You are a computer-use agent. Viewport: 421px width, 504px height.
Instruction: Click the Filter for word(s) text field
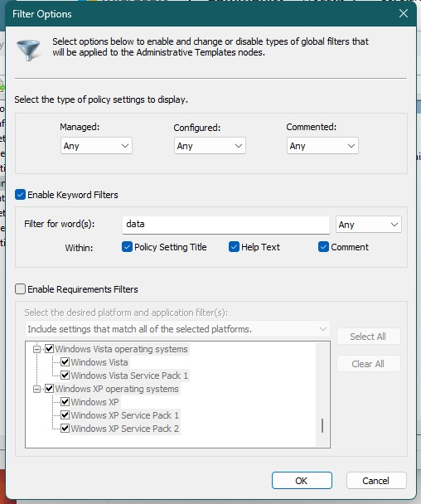[226, 225]
